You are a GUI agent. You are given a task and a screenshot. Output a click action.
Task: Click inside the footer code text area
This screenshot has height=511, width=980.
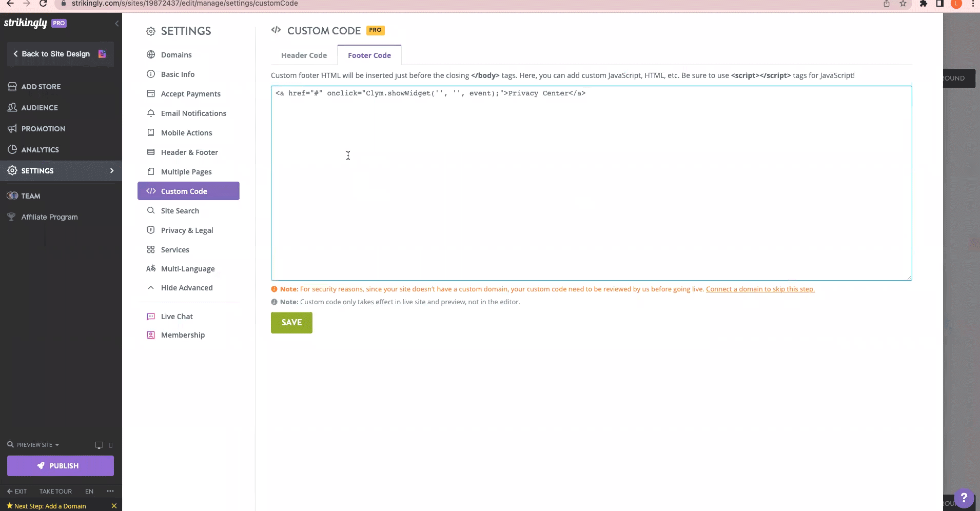[591, 183]
